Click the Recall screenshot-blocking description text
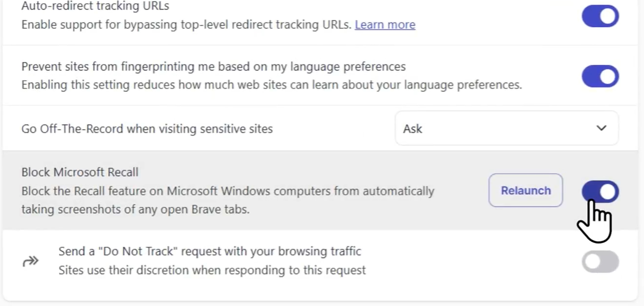The width and height of the screenshot is (644, 306). (x=228, y=200)
